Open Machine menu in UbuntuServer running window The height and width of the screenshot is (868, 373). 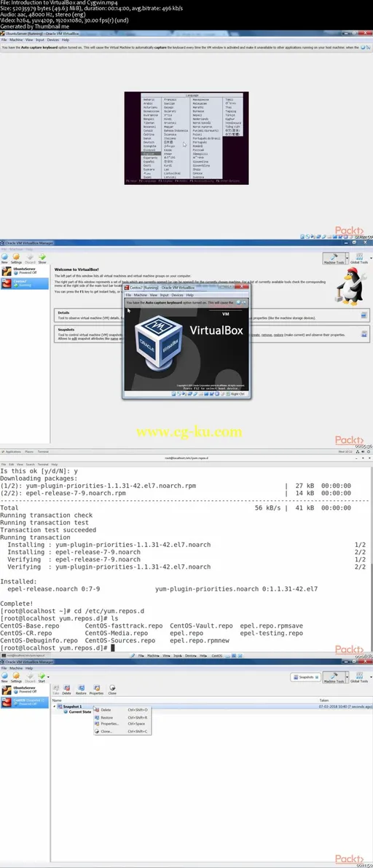click(x=16, y=40)
